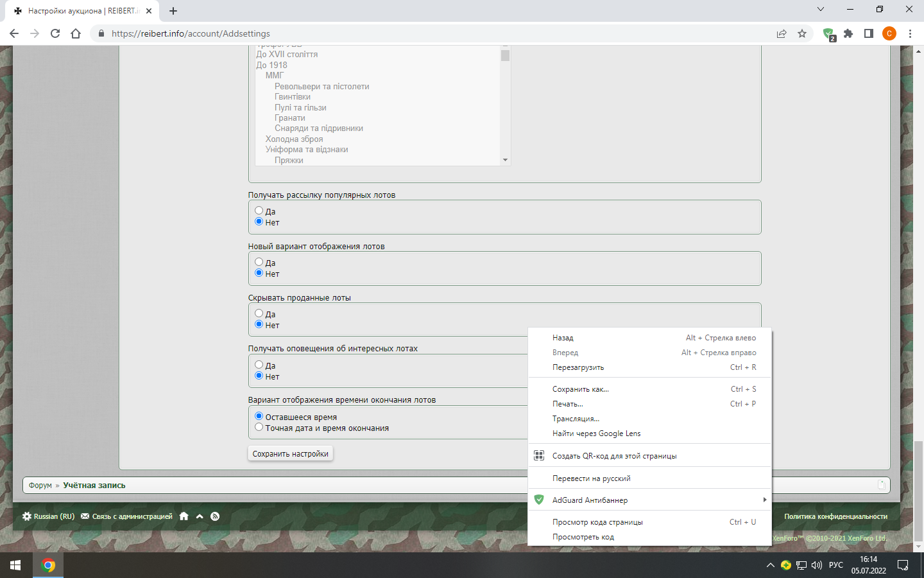Select "Да" for new lot display variant
Viewport: 924px width, 578px height.
259,262
